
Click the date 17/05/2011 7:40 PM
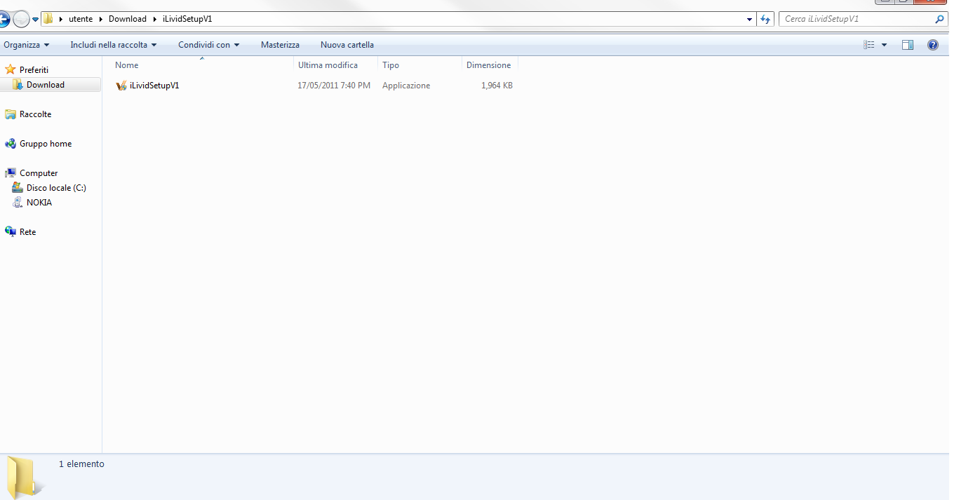point(334,86)
